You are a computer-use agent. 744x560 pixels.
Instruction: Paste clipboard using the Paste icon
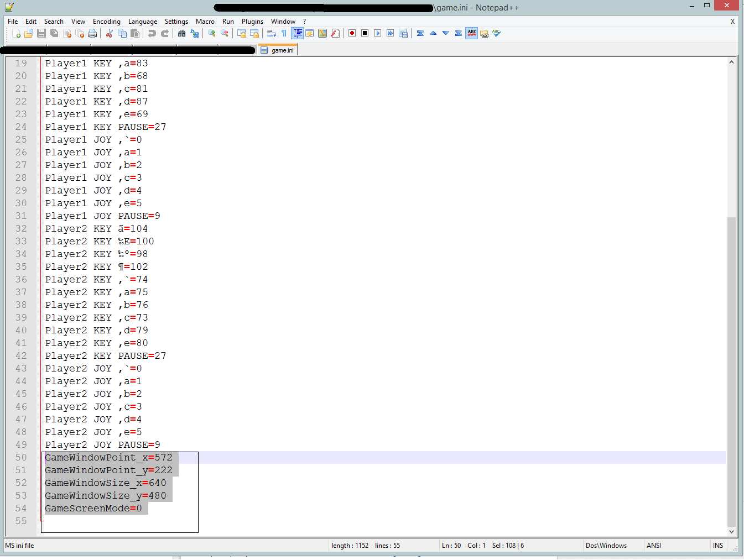click(135, 34)
